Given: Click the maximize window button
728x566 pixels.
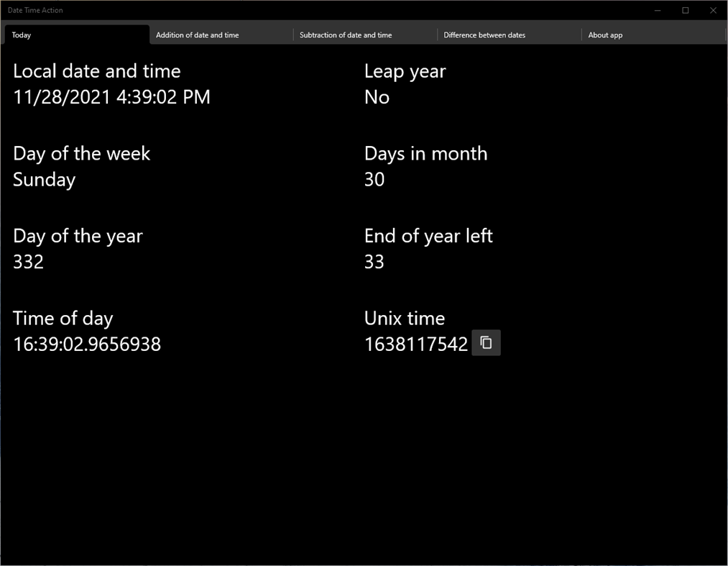Looking at the screenshot, I should point(685,10).
